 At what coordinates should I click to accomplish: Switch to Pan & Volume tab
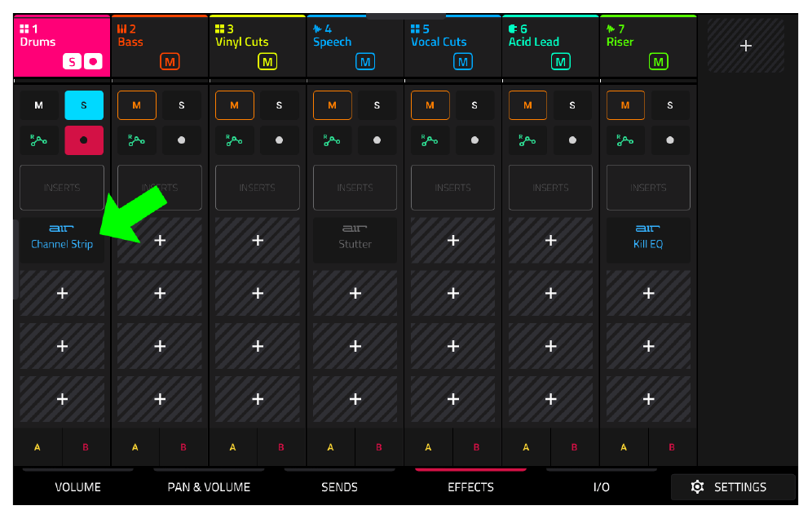coord(209,487)
